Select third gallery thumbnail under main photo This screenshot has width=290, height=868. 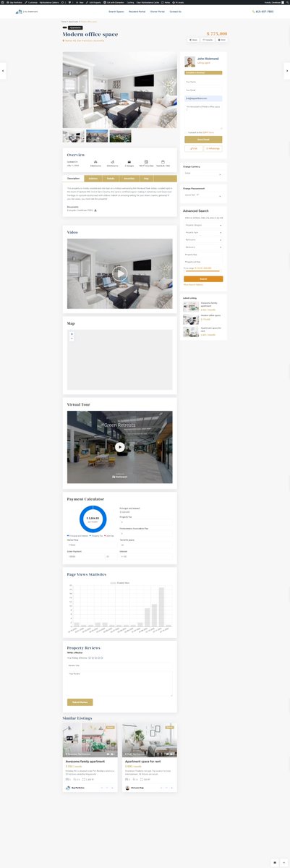[119, 136]
